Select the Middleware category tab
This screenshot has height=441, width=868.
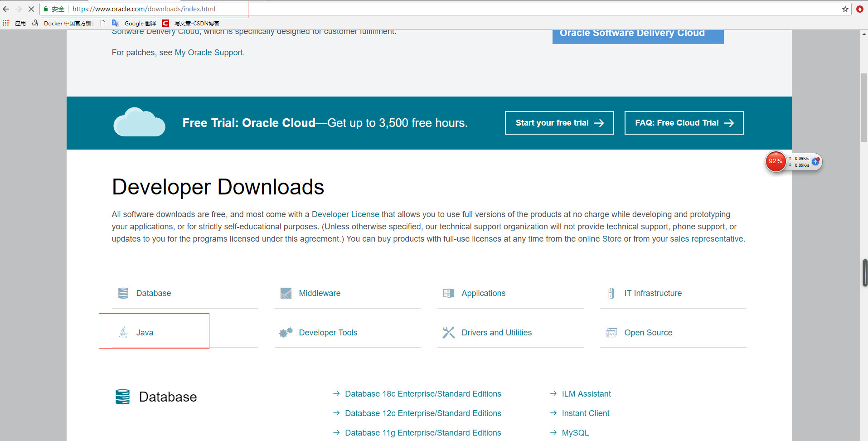click(348, 293)
